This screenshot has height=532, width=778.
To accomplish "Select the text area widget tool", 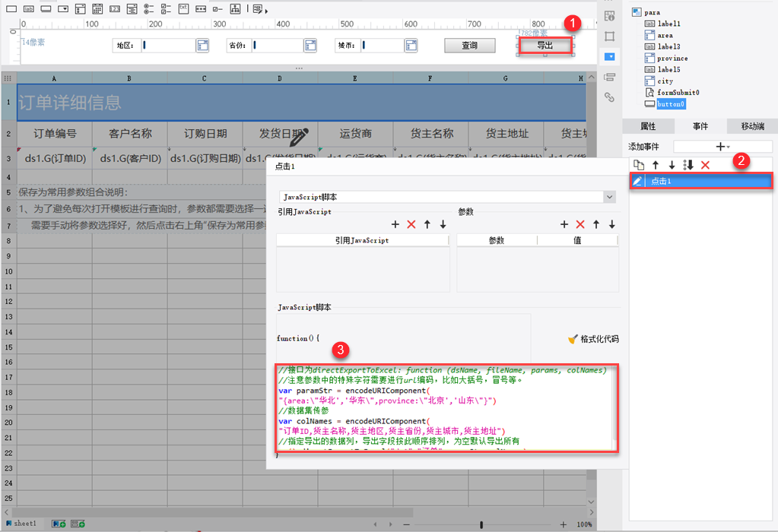I will click(183, 9).
